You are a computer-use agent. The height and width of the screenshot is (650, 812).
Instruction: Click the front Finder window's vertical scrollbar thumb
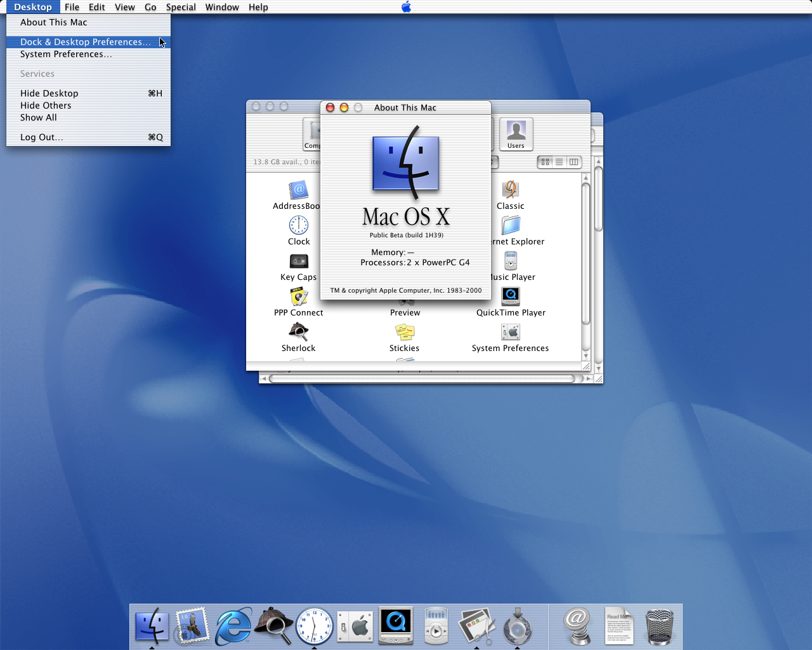586,253
